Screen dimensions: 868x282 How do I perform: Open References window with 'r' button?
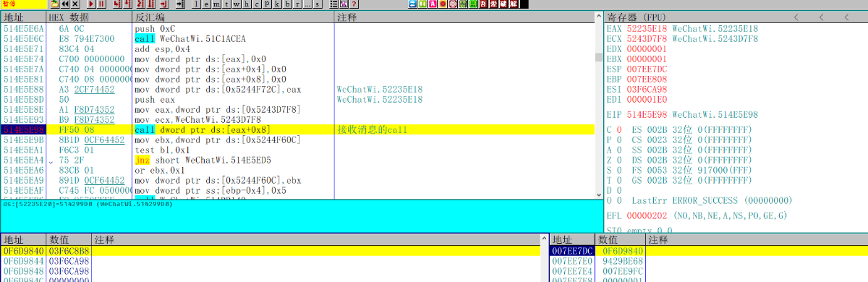(x=297, y=4)
